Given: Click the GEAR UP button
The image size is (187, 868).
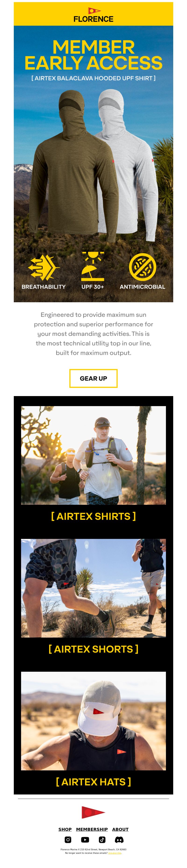Looking at the screenshot, I should [x=93, y=378].
